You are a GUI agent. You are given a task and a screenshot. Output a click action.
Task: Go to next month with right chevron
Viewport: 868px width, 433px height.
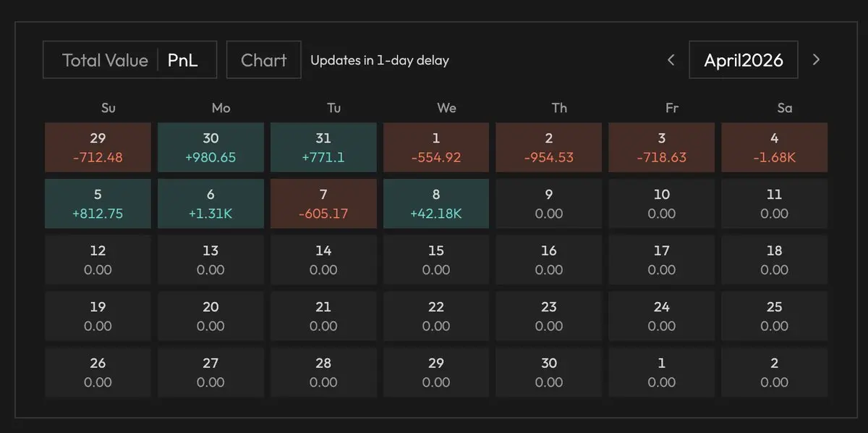(817, 60)
